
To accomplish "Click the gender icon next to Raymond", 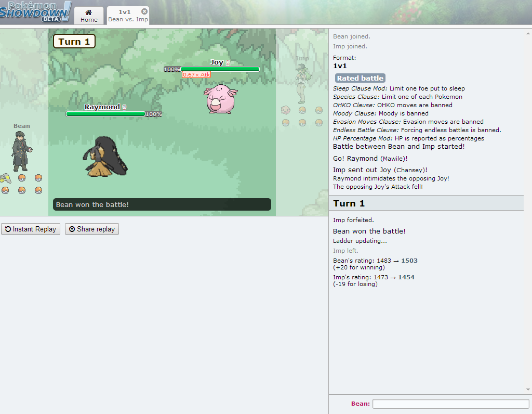I will point(124,107).
